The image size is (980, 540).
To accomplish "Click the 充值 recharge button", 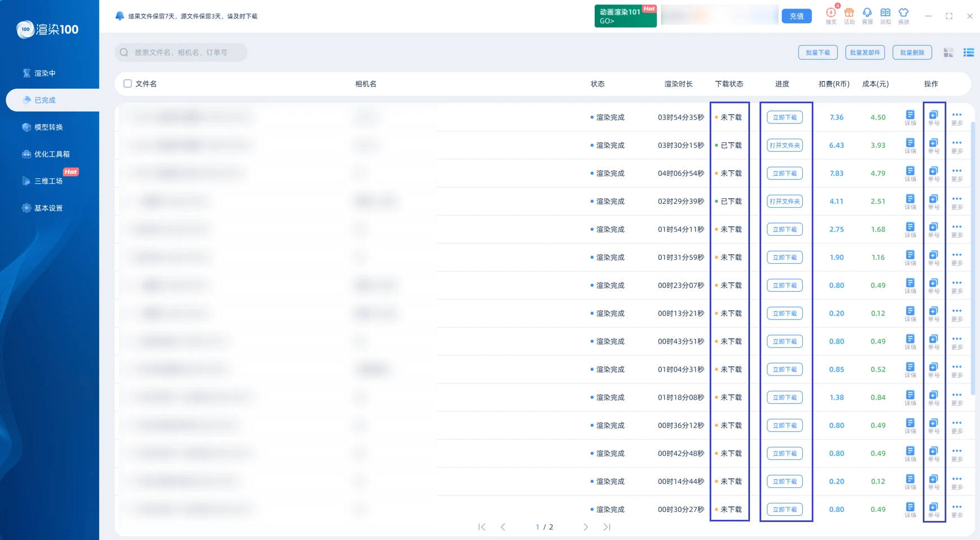I will click(797, 16).
